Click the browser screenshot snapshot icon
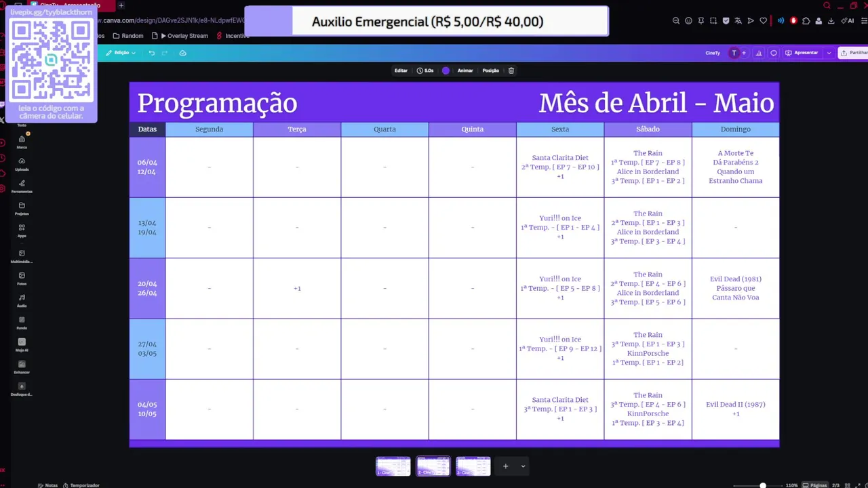Screen dimensions: 868x488 tap(713, 21)
